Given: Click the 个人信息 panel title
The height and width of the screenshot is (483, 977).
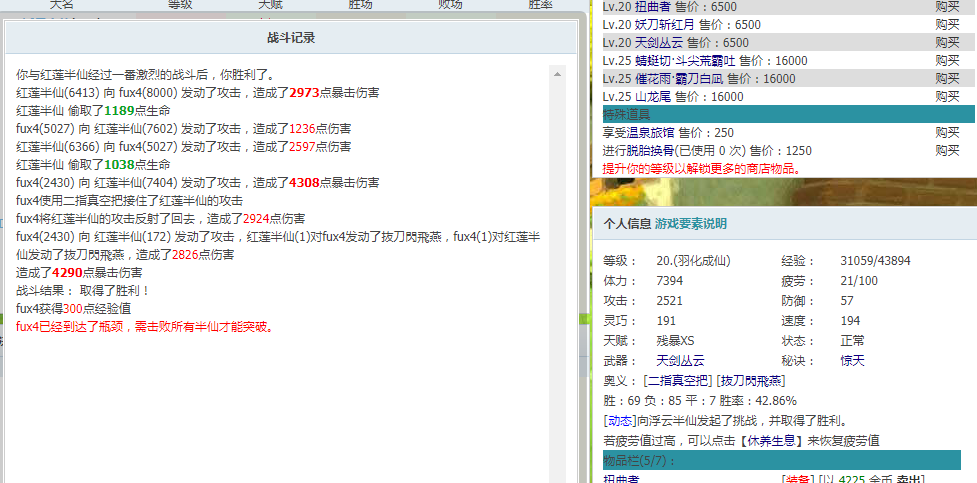Looking at the screenshot, I should [x=627, y=224].
